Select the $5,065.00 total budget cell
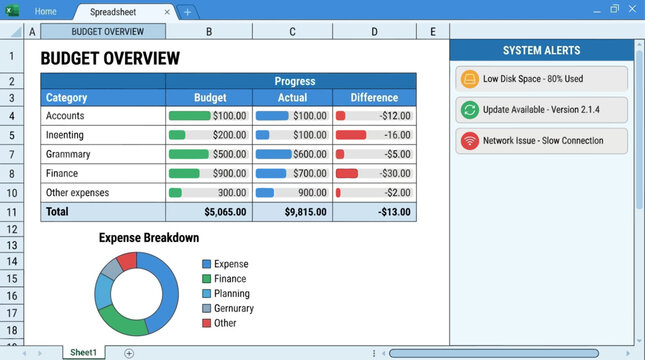645x360 pixels. click(x=209, y=212)
